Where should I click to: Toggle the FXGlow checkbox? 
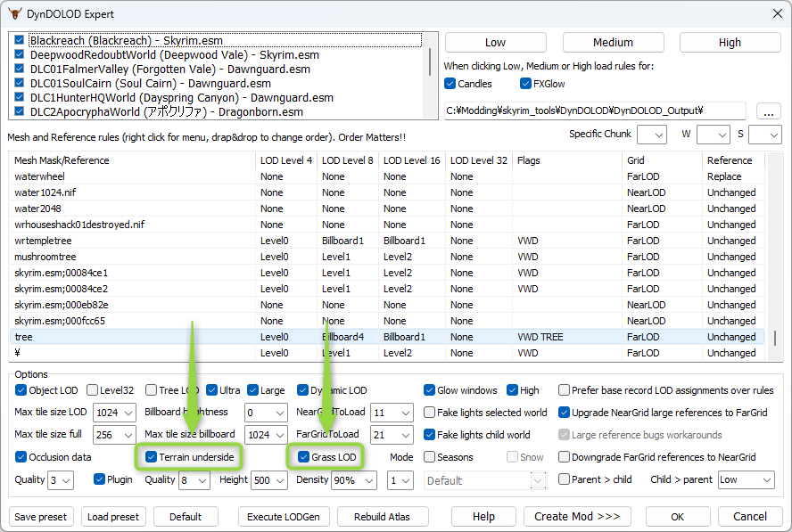525,84
